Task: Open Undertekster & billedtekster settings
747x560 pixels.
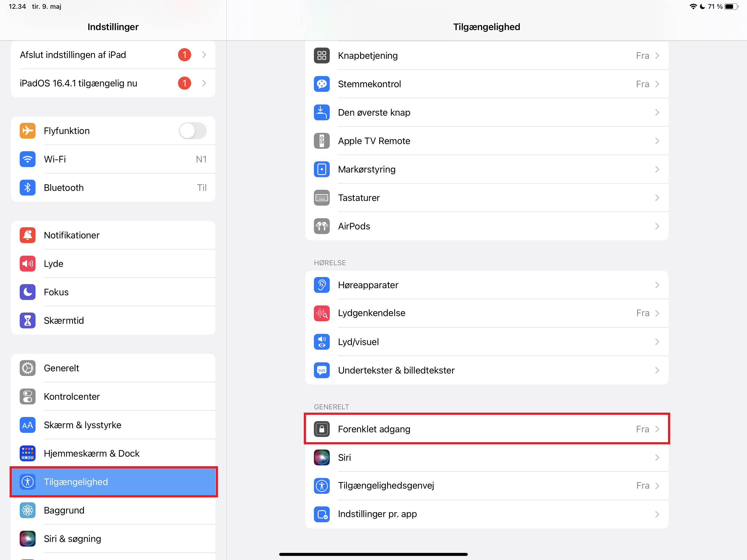Action: [487, 370]
